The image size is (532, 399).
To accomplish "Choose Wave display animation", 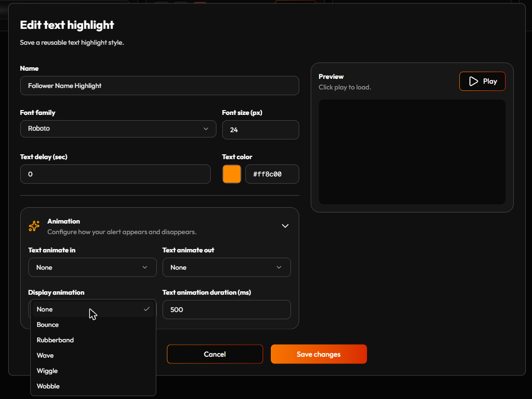I will 93,355.
